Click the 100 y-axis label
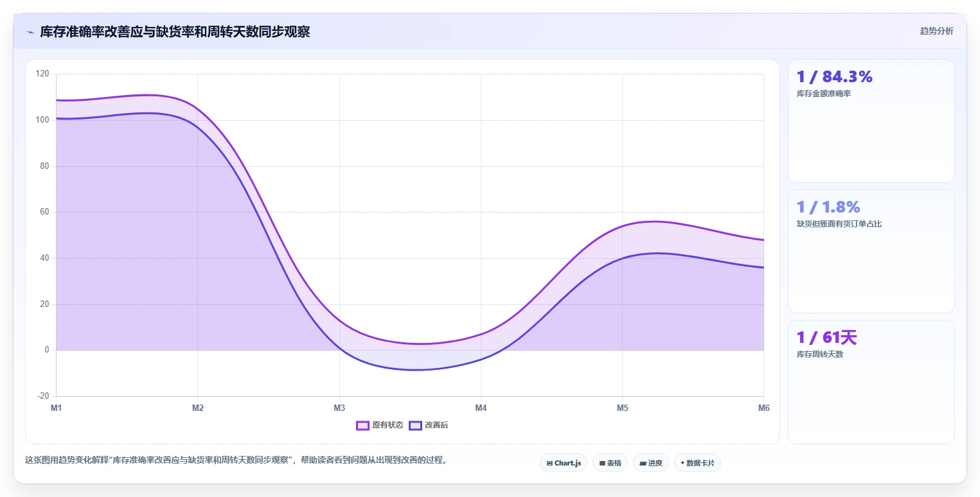This screenshot has height=497, width=980. (42, 120)
